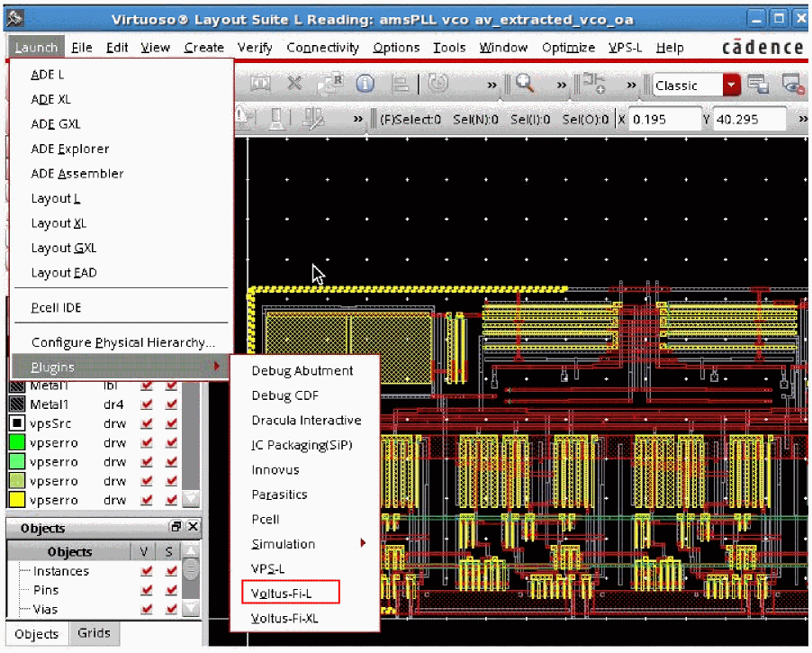Click the toolbar icon right of Classic dropdown
The height and width of the screenshot is (653, 812).
[x=758, y=85]
